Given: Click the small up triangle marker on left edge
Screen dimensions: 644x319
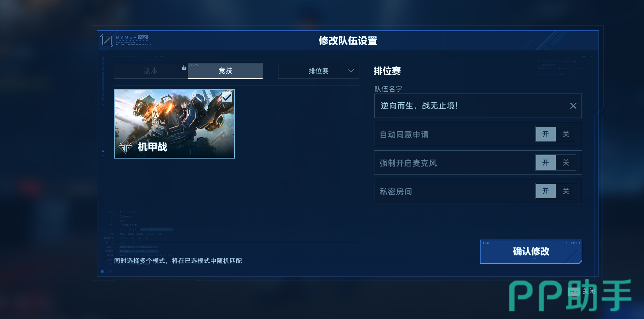Looking at the screenshot, I should [x=103, y=151].
